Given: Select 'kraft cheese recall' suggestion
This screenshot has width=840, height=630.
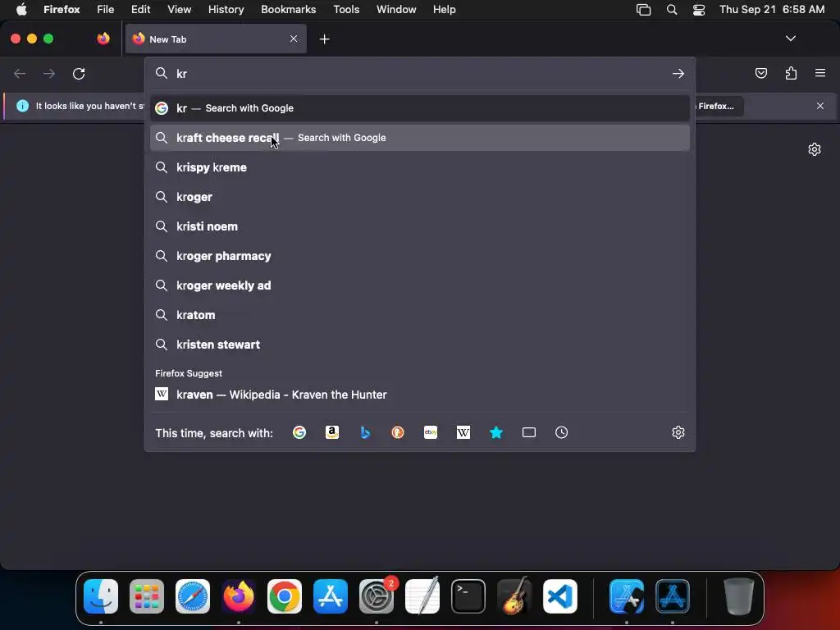Looking at the screenshot, I should pyautogui.click(x=419, y=138).
